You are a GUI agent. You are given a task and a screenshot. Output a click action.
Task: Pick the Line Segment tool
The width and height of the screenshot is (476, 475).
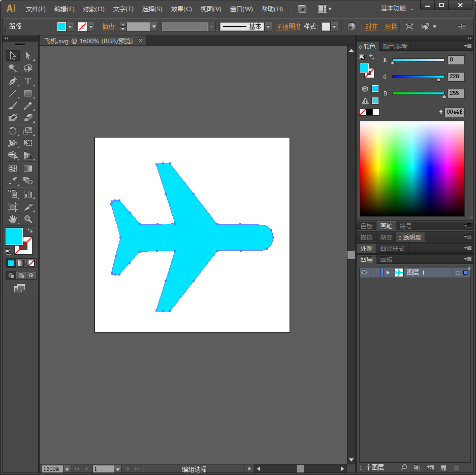tap(13, 93)
